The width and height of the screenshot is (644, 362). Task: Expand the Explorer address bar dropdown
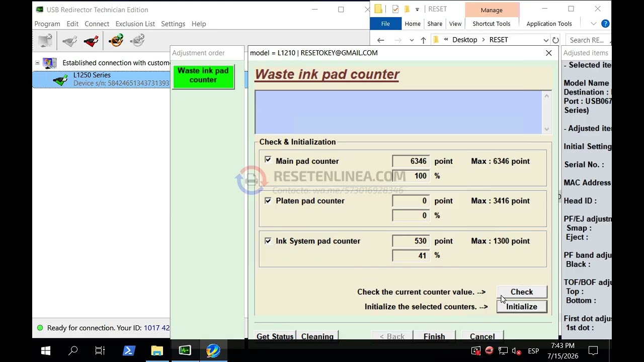coord(546,40)
